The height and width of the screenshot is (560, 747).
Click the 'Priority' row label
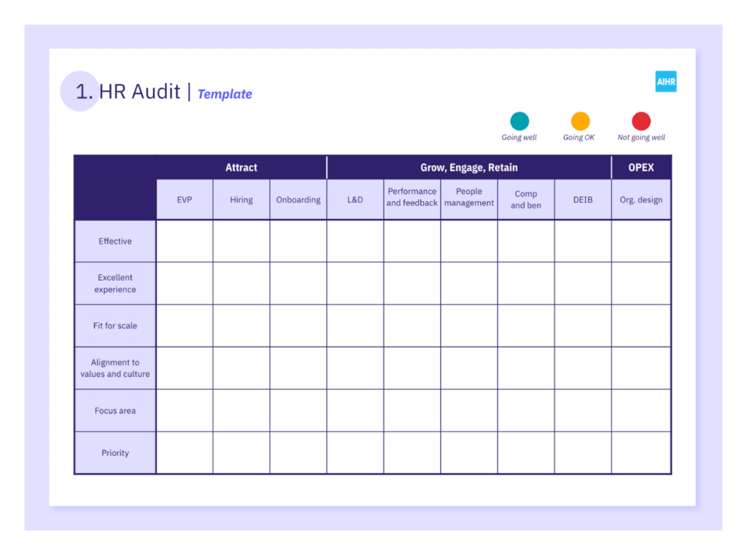click(x=115, y=452)
